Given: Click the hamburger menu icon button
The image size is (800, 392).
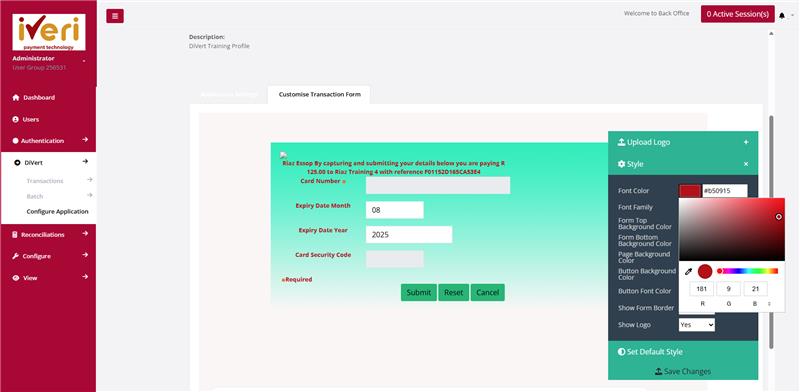Looking at the screenshot, I should point(115,16).
